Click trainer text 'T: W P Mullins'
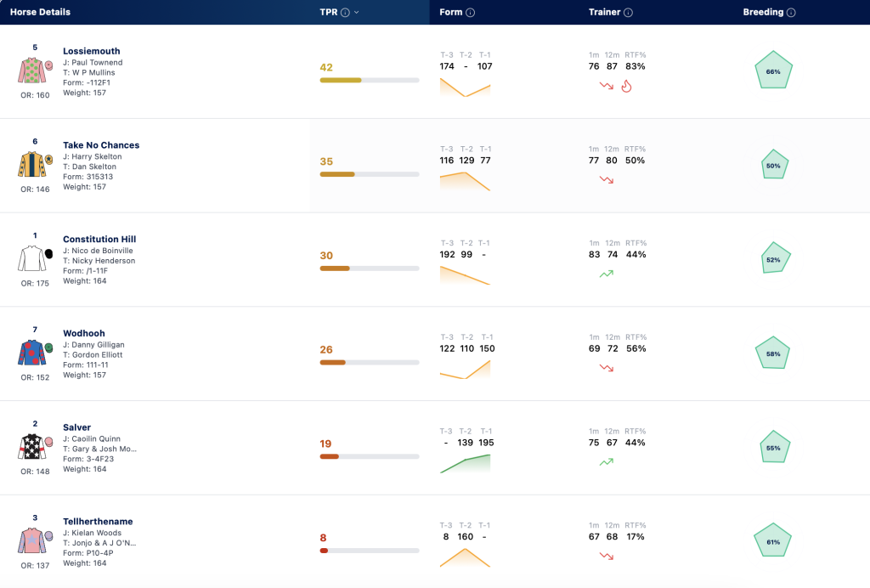Viewport: 870px width, 588px height. click(88, 73)
